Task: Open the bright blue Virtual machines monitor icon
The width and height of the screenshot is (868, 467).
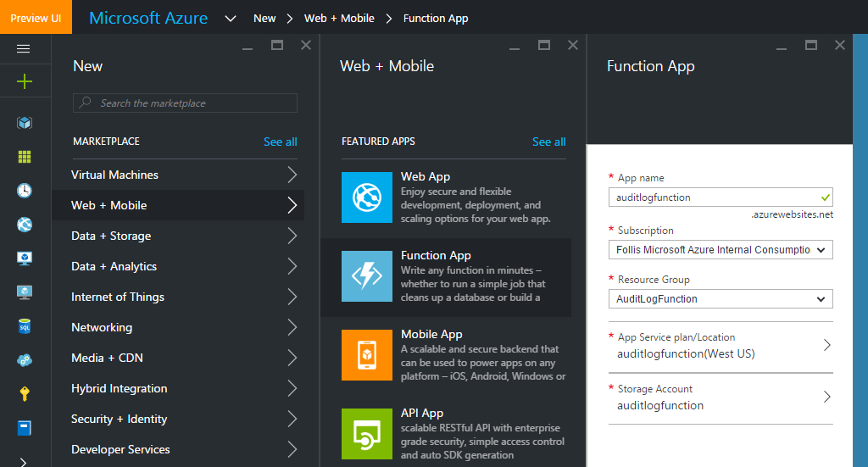Action: pyautogui.click(x=25, y=259)
